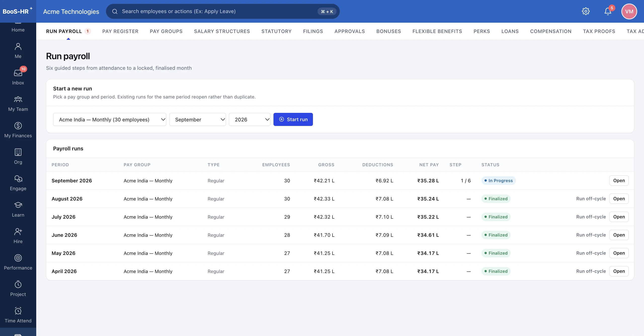Open the Org sidebar section
Image resolution: width=644 pixels, height=336 pixels.
coord(18,157)
